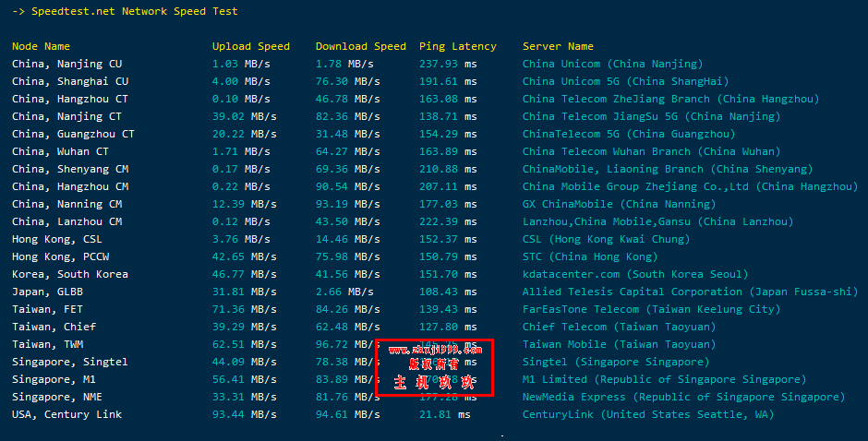The image size is (868, 441).
Task: Click the 'Ping Latency' column header
Action: [458, 46]
